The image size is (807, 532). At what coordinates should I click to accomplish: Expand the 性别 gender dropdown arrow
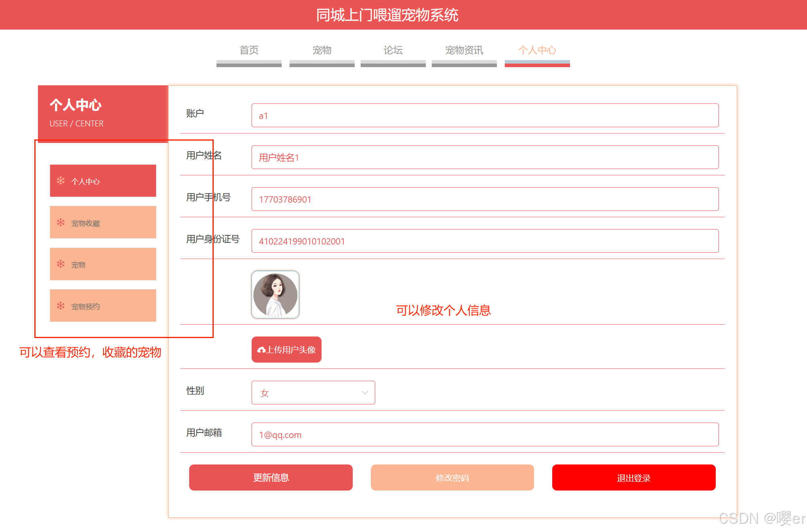pyautogui.click(x=365, y=393)
